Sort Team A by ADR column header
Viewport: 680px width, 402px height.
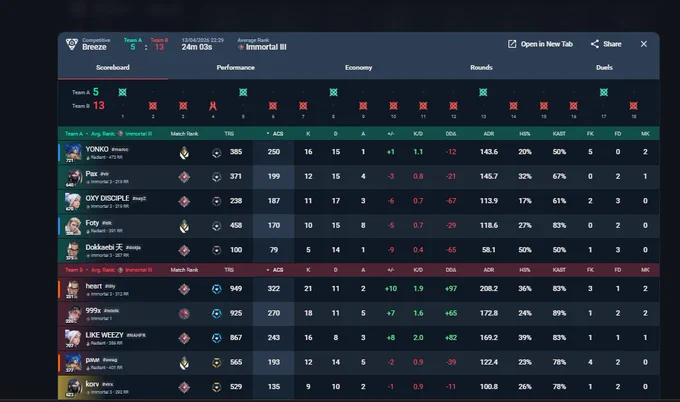tap(489, 134)
